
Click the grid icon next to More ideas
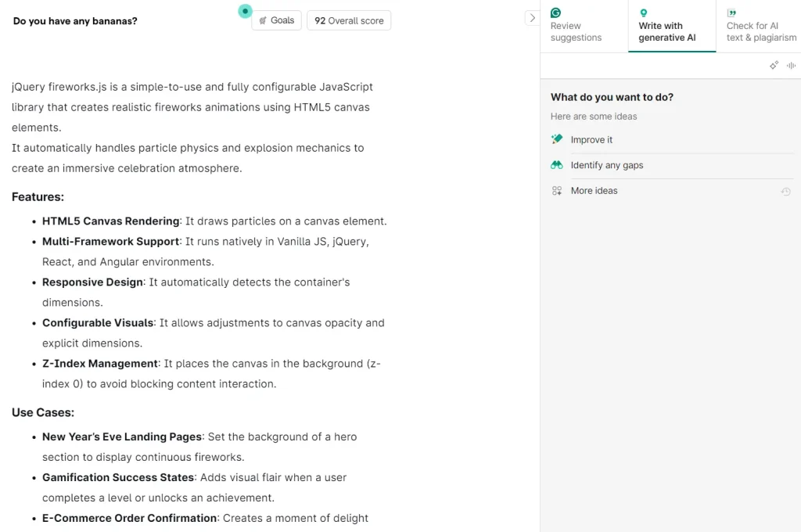pyautogui.click(x=556, y=190)
